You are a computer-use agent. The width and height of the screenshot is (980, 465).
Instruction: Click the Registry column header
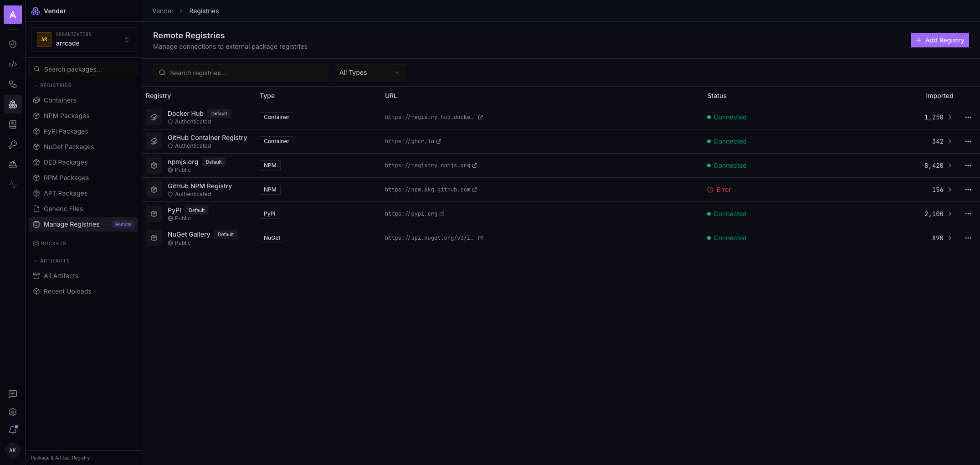pyautogui.click(x=158, y=96)
